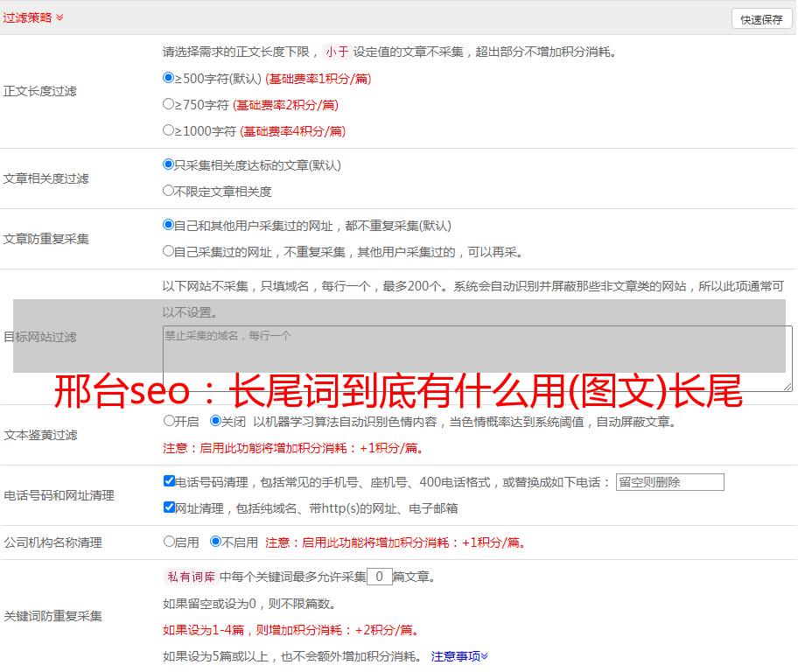This screenshot has width=798, height=672.
Task: Click the (基础费率2积分/篇) red note
Action: 285,105
